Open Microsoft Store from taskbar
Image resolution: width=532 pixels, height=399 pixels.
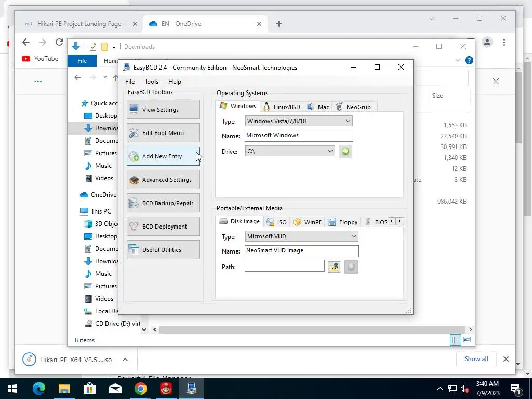pyautogui.click(x=89, y=389)
